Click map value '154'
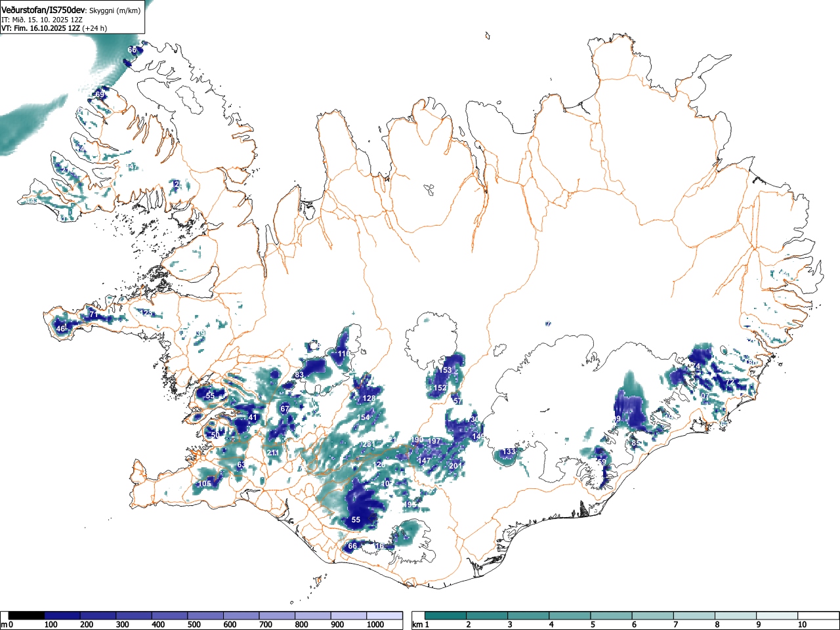 [364, 417]
